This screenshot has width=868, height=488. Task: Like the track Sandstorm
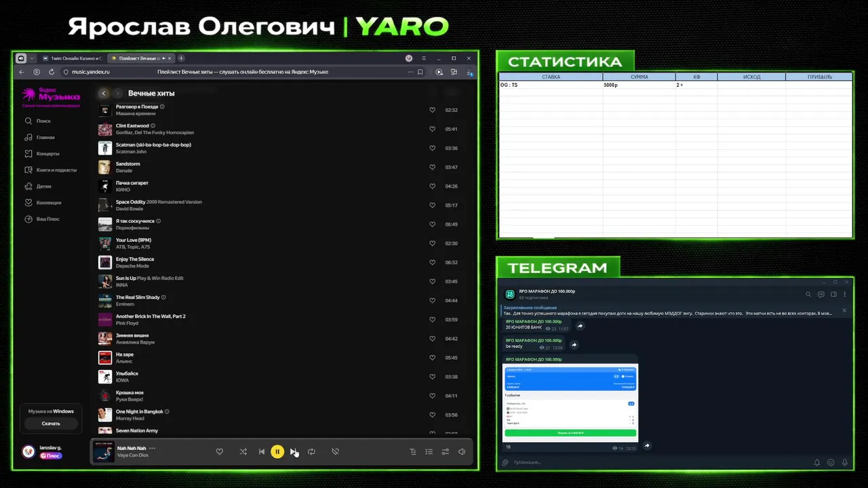tap(432, 167)
